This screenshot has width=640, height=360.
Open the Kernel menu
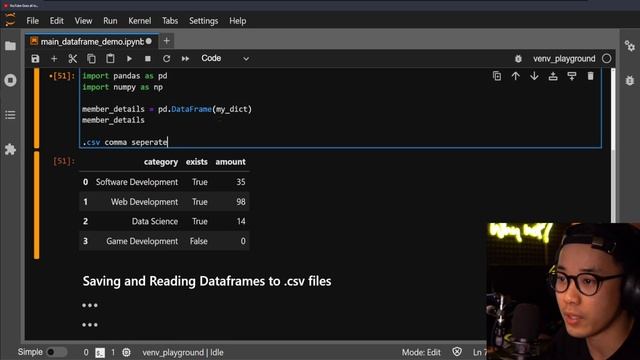[x=140, y=21]
